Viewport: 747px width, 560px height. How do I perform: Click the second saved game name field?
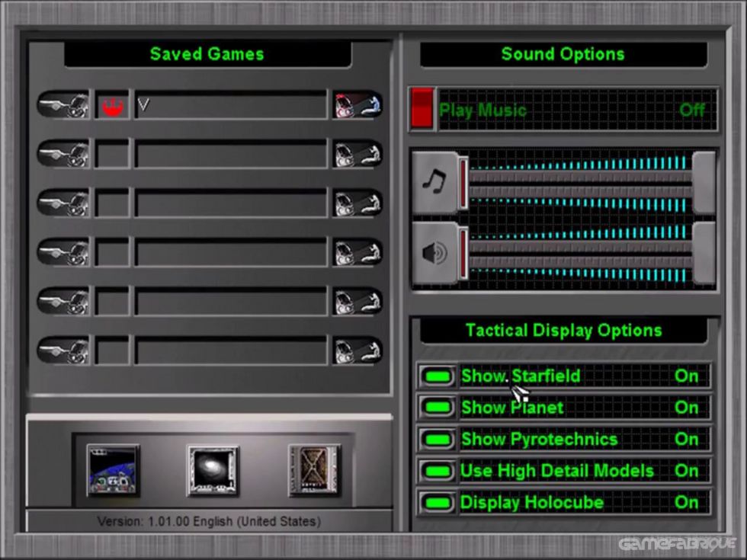click(231, 154)
